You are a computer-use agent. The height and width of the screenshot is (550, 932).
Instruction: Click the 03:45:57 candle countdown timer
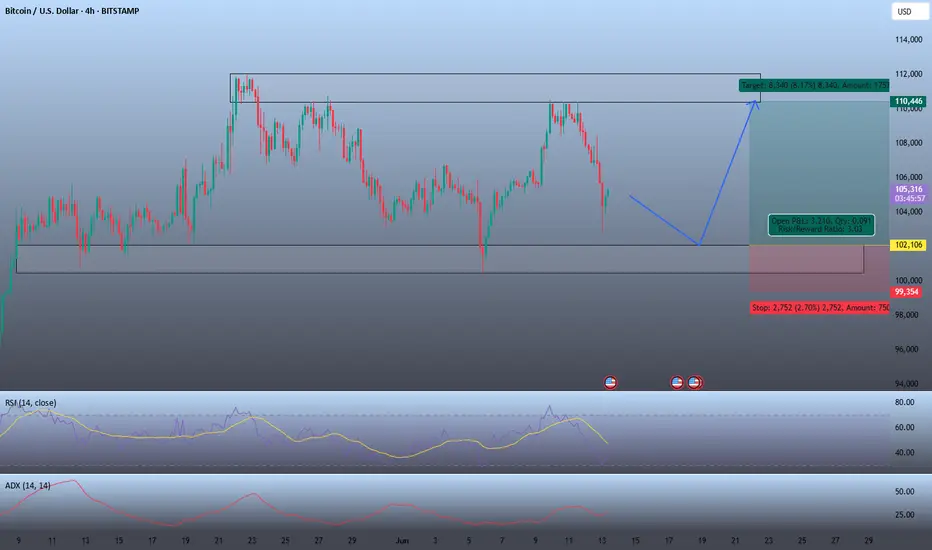[x=910, y=199]
